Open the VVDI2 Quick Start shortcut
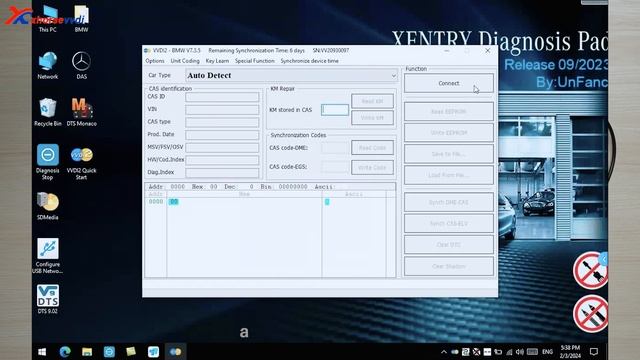This screenshot has height=360, width=640. [81, 162]
